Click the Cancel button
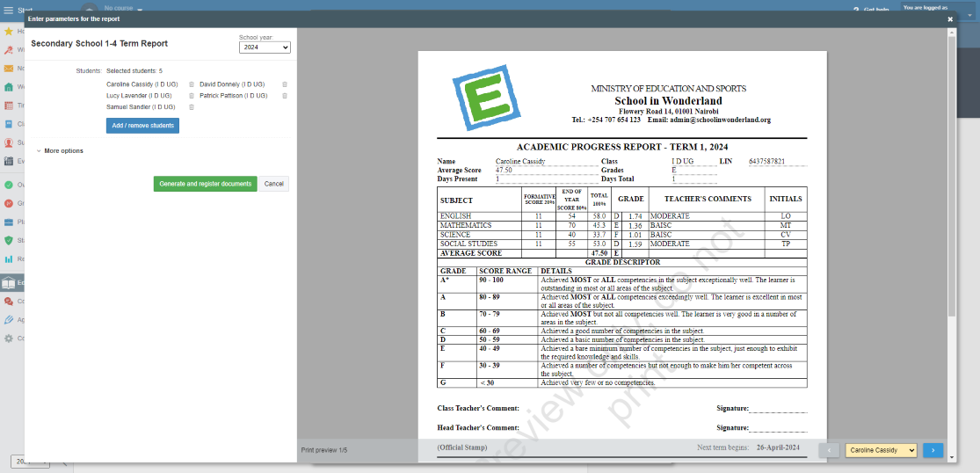Image resolution: width=980 pixels, height=473 pixels. pos(273,184)
